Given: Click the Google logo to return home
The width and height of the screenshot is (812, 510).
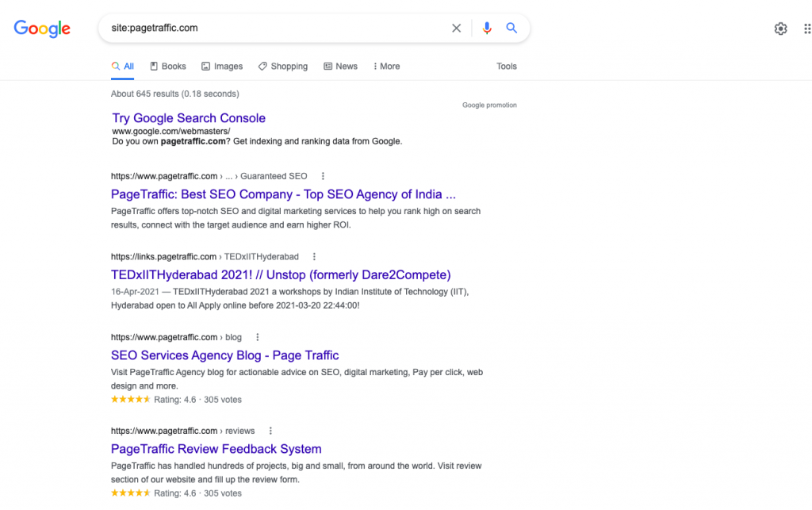Looking at the screenshot, I should (41, 29).
